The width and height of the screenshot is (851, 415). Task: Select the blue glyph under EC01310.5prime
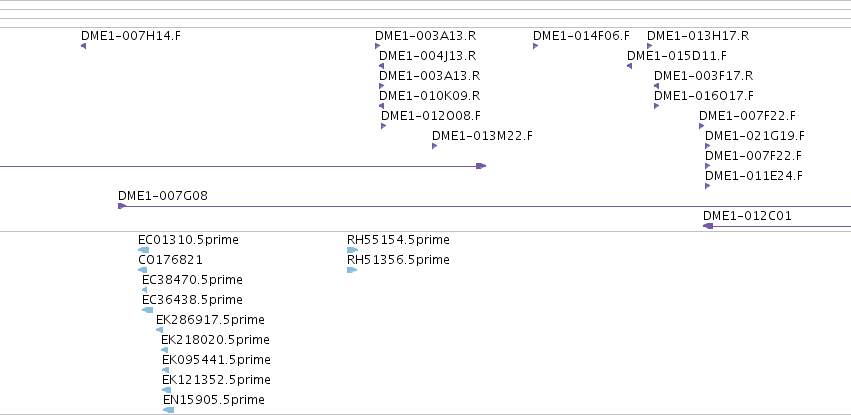pyautogui.click(x=143, y=250)
